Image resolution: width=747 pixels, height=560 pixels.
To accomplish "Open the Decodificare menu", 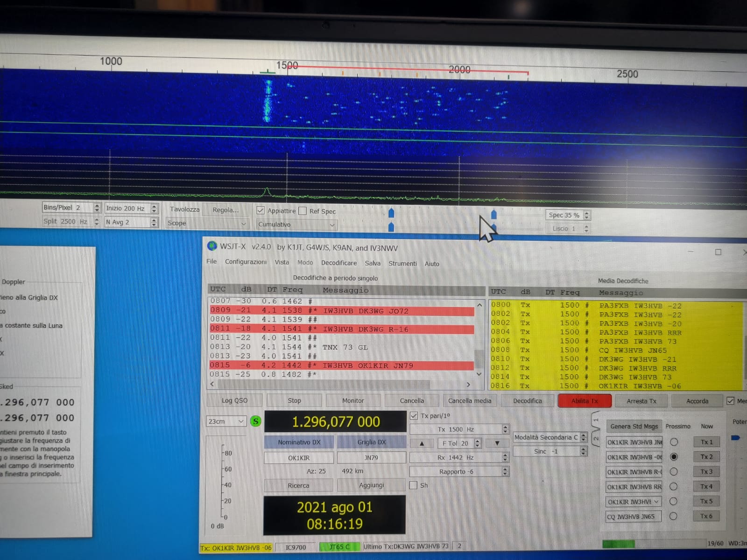I will [x=339, y=263].
